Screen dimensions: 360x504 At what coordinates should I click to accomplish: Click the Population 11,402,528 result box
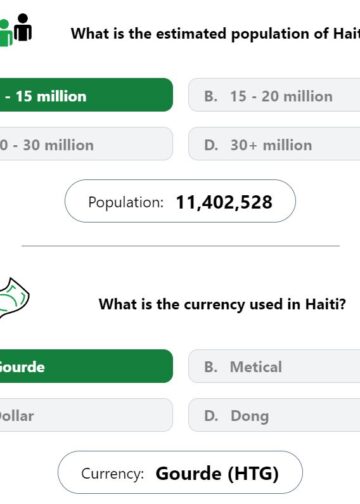[x=180, y=201]
